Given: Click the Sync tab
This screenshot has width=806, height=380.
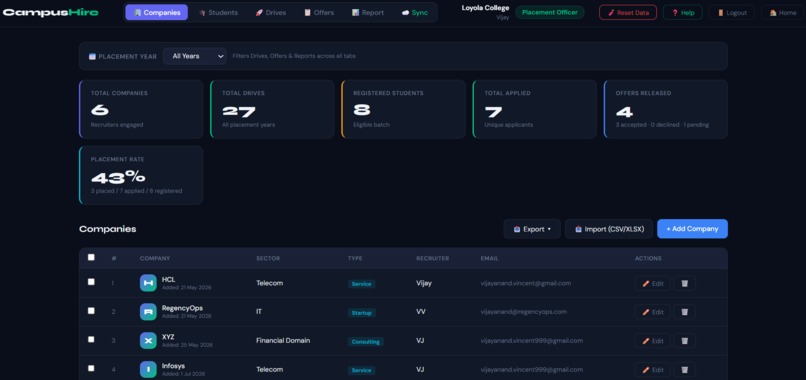Looking at the screenshot, I should point(415,12).
